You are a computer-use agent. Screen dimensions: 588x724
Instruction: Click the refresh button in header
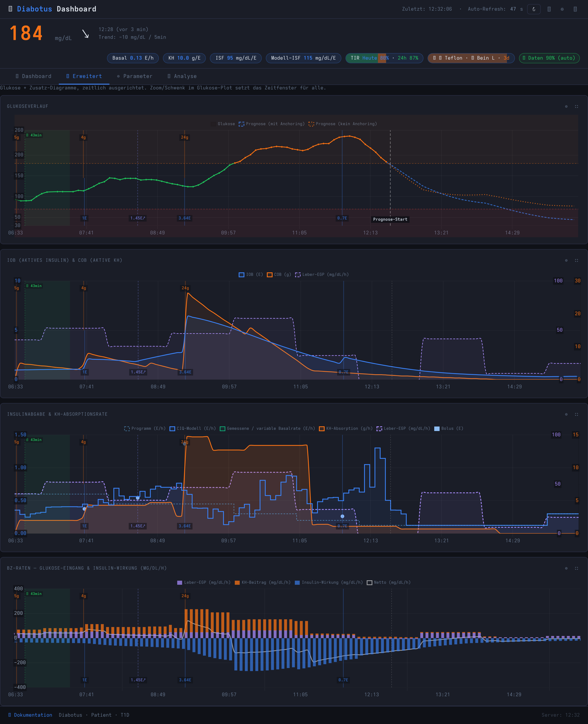533,9
